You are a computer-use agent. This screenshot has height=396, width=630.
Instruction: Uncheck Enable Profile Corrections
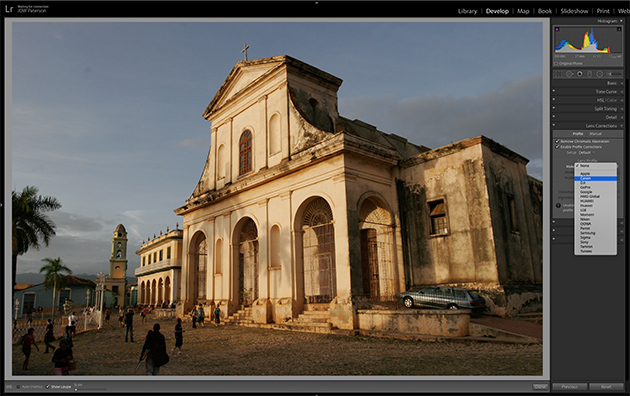point(557,147)
